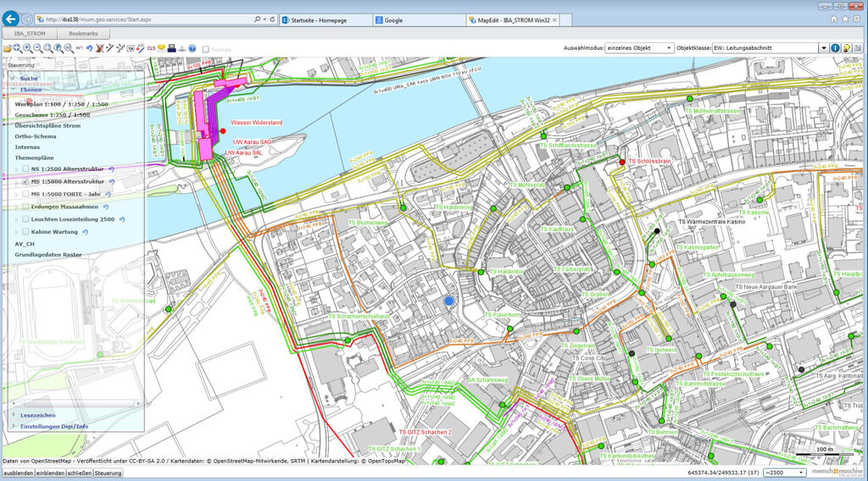868x481 pixels.
Task: Click the ausblenden button at bottom
Action: tap(18, 473)
